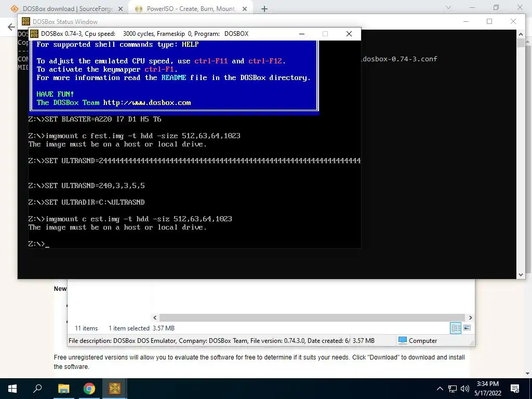This screenshot has width=532, height=399.
Task: Close the PowerISO browser tab
Action: (245, 9)
